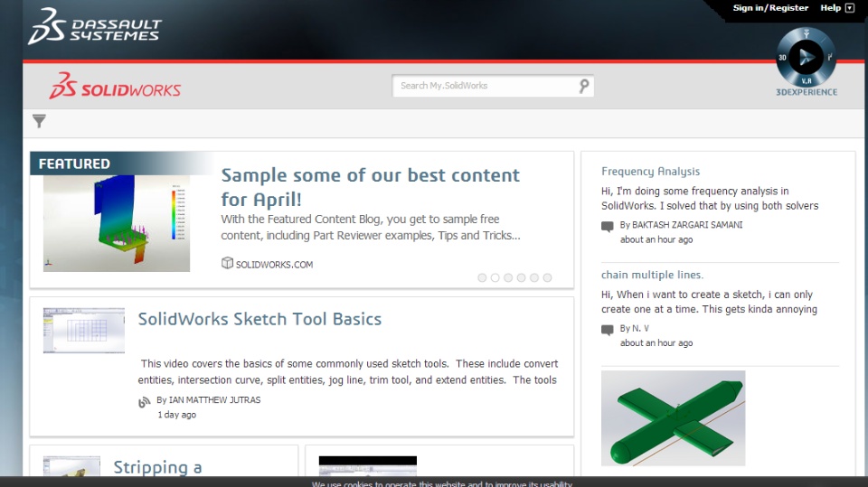868x487 pixels.
Task: Click the Frequency Analysis excerpt text
Action: pyautogui.click(x=710, y=198)
